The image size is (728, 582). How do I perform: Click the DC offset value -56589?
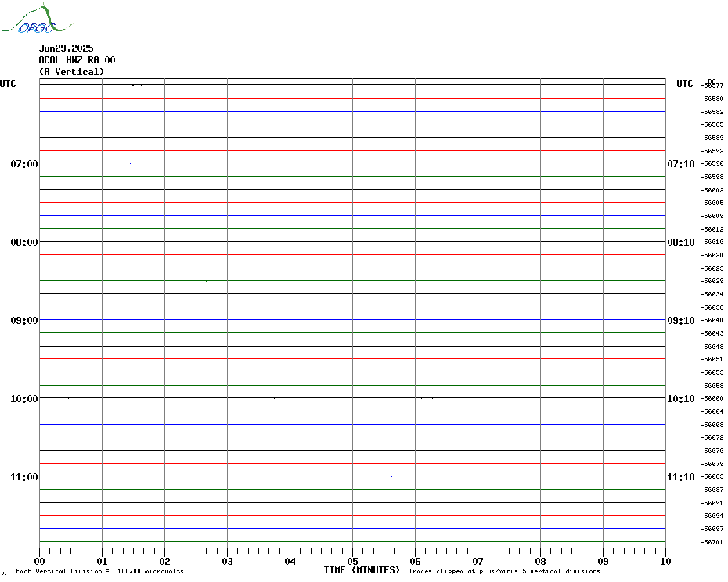(712, 138)
